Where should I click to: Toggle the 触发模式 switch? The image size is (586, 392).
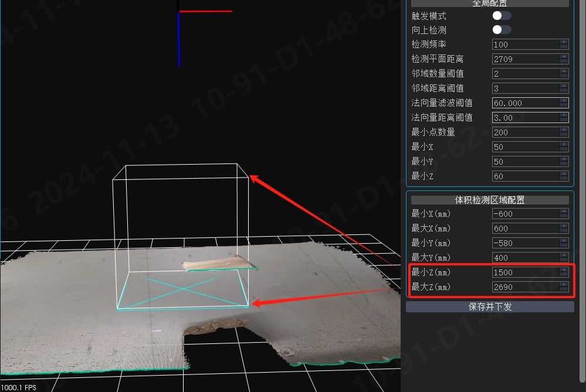(x=502, y=16)
